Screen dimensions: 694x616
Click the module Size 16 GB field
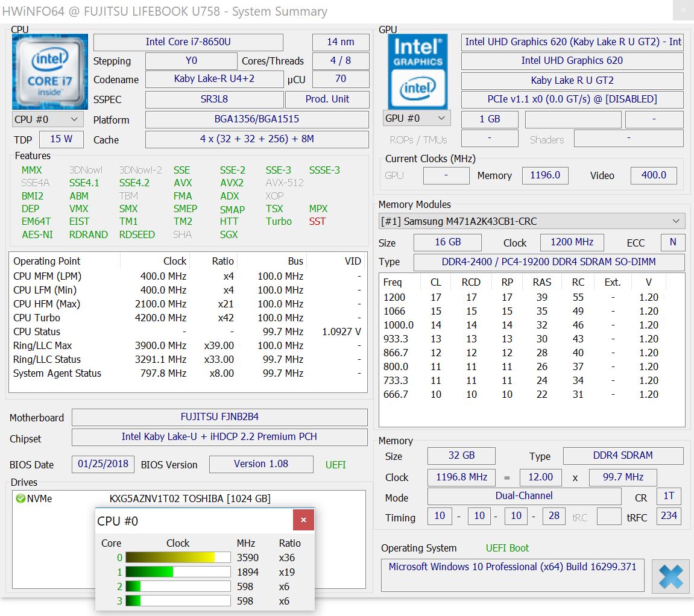[447, 242]
